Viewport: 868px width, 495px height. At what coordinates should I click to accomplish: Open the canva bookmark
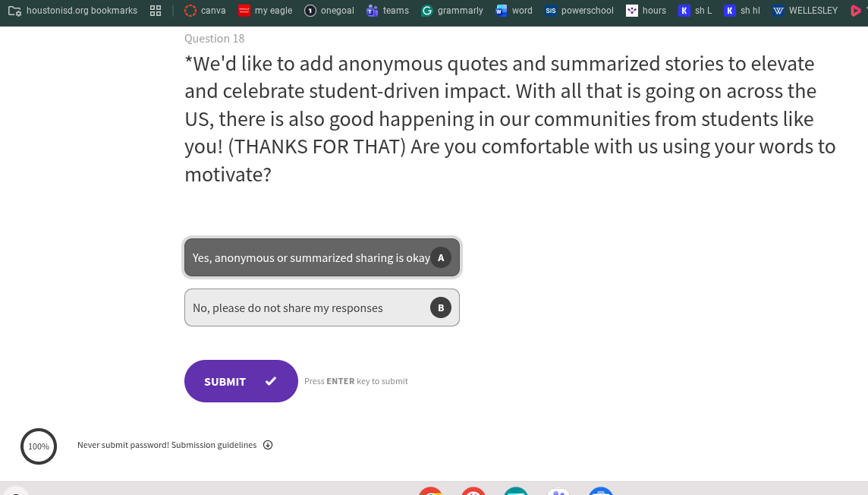tap(205, 11)
